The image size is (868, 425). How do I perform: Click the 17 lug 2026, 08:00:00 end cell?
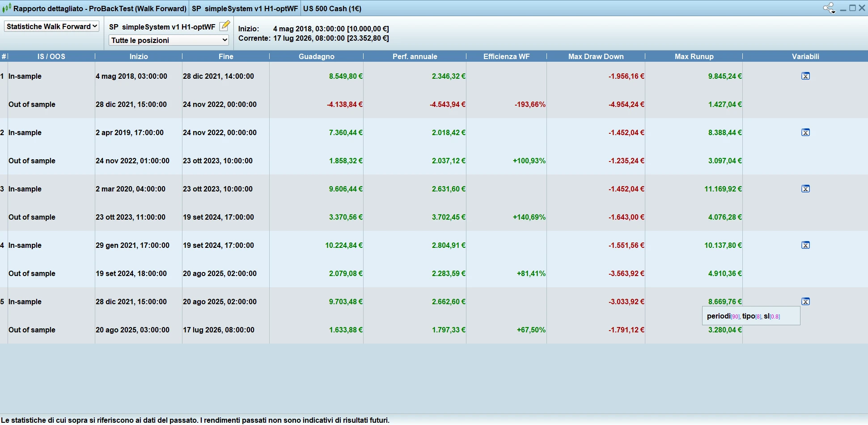click(219, 330)
